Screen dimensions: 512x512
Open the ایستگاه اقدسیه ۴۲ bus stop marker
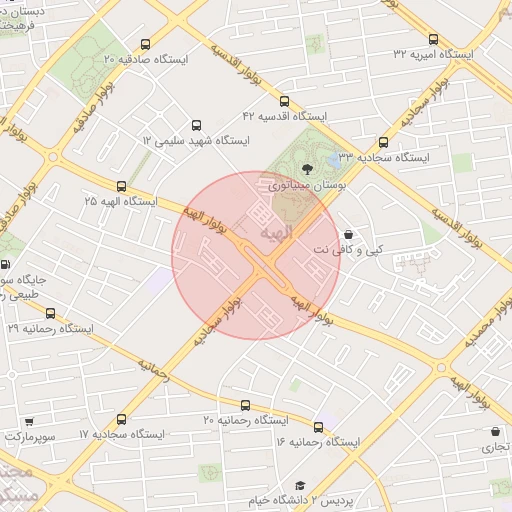click(284, 101)
